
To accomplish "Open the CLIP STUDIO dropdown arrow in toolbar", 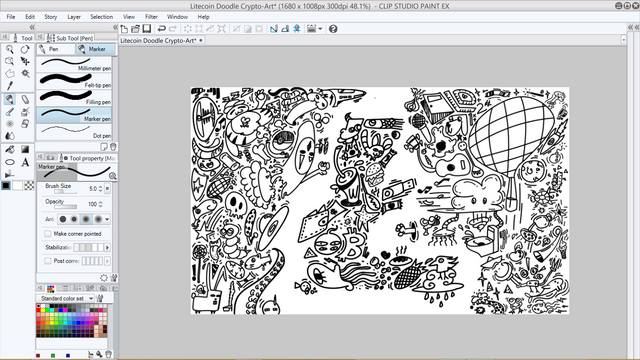I will click(320, 29).
